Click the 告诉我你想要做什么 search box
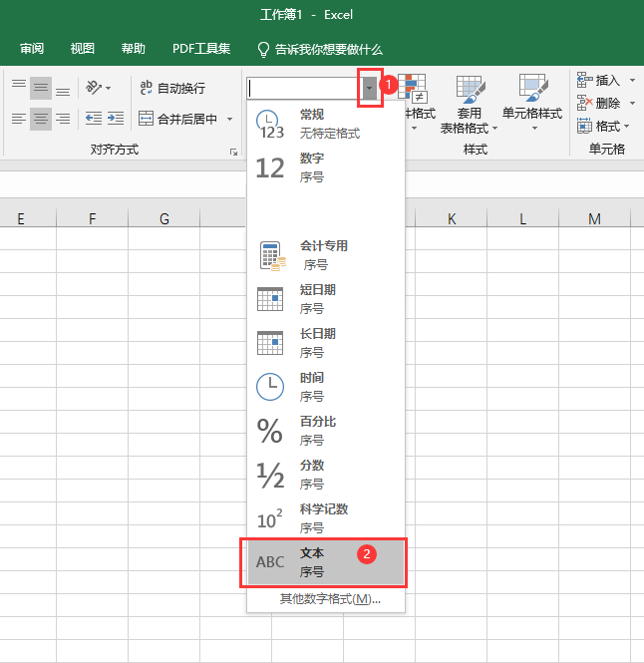The width and height of the screenshot is (644, 663). point(329,50)
